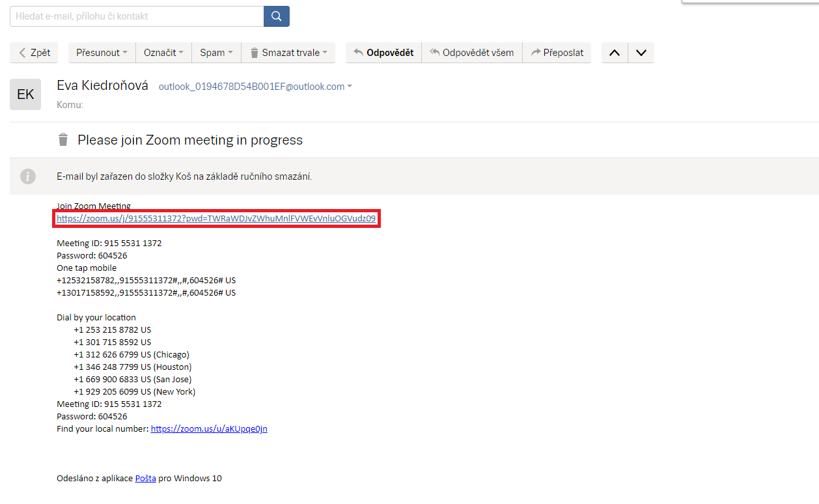
Task: Click the Dial by your location text
Action: click(x=96, y=318)
